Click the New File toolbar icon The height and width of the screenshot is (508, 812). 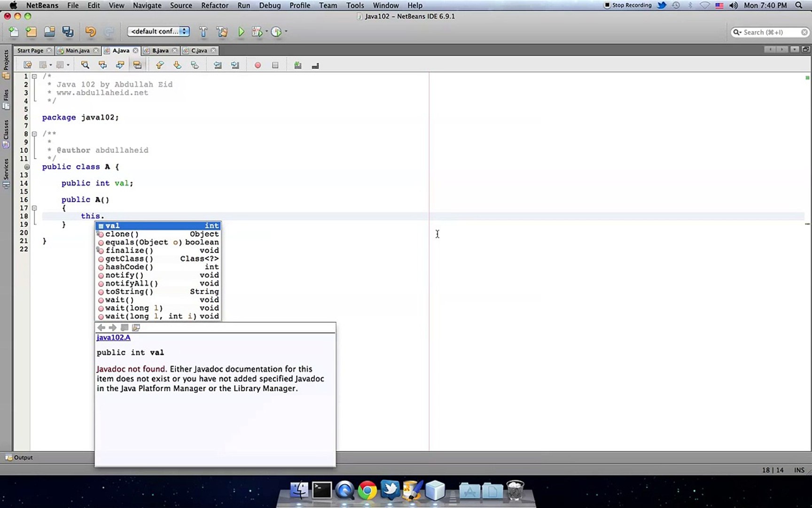[14, 32]
